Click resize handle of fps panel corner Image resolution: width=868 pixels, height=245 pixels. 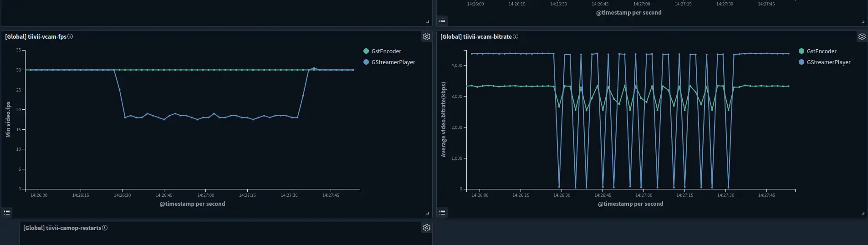point(427,213)
